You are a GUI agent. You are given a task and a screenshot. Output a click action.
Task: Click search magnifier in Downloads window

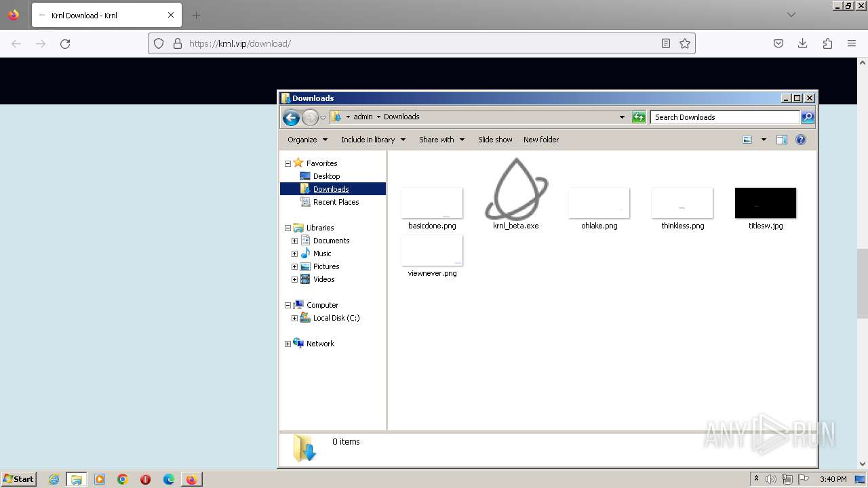807,117
